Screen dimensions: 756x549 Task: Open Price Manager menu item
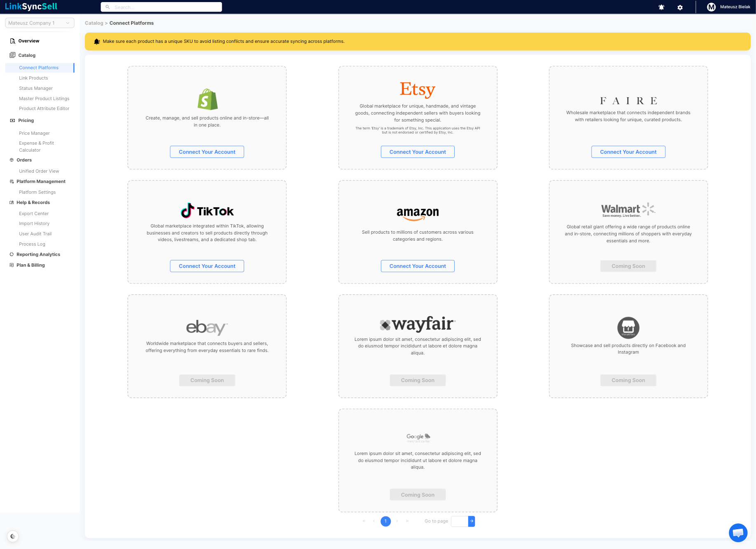34,133
